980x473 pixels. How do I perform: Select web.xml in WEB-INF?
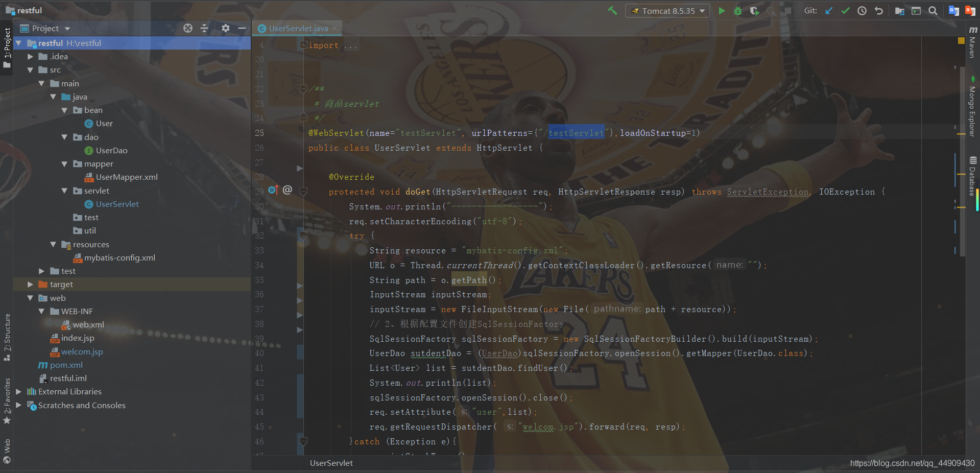88,325
